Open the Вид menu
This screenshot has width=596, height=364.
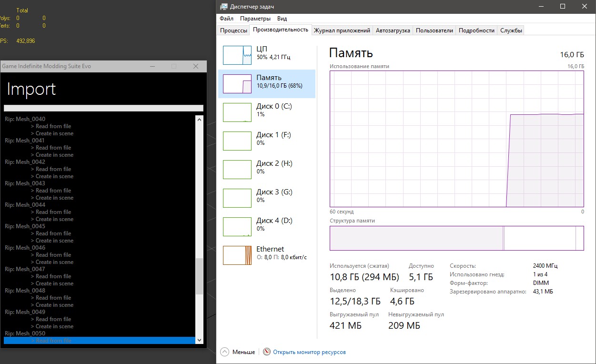pos(282,19)
